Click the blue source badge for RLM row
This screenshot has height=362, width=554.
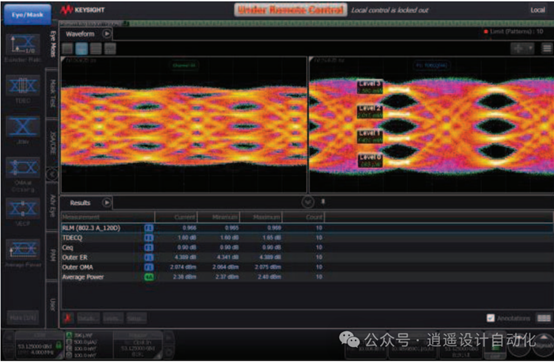[149, 228]
